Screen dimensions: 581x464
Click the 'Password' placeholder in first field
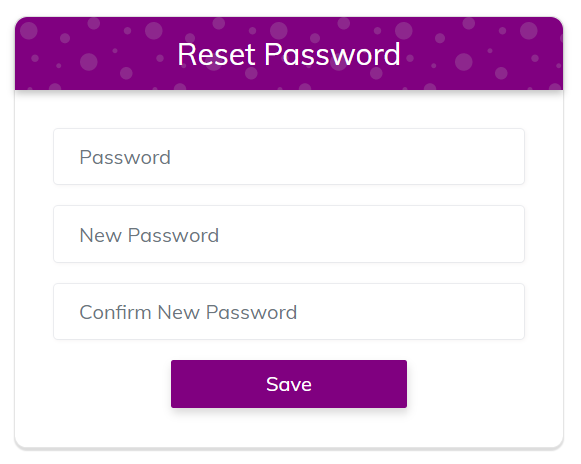125,157
